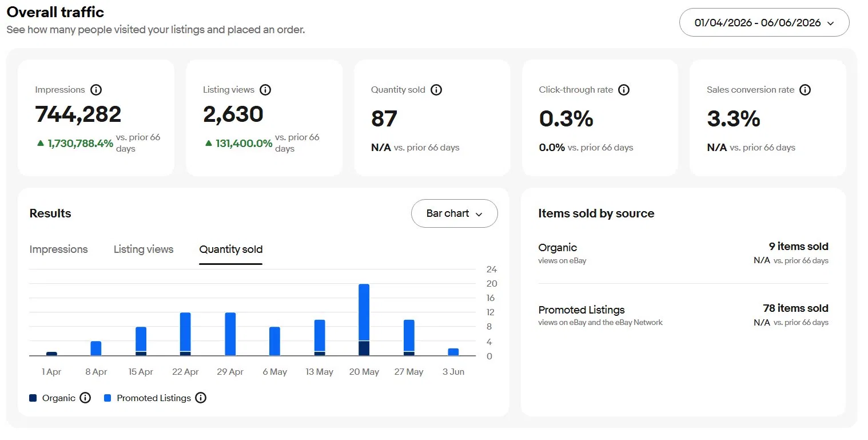This screenshot has height=440, width=868.
Task: Click the dark Organic legend color swatch
Action: 33,398
